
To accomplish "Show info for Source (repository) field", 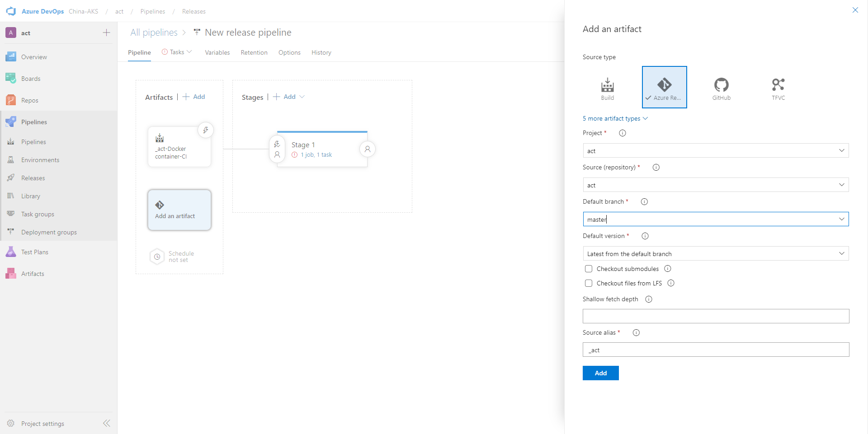I will [656, 167].
